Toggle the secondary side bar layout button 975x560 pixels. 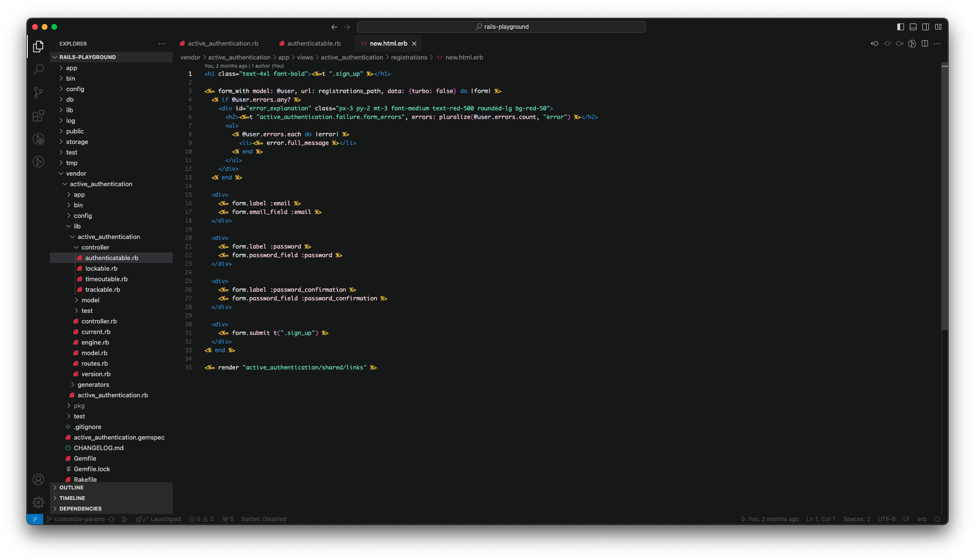[x=926, y=27]
